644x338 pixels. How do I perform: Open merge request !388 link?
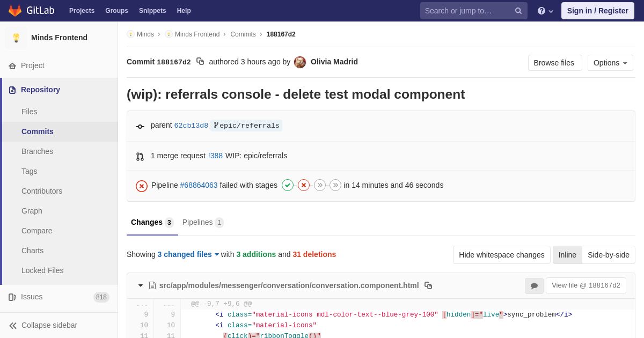(215, 156)
